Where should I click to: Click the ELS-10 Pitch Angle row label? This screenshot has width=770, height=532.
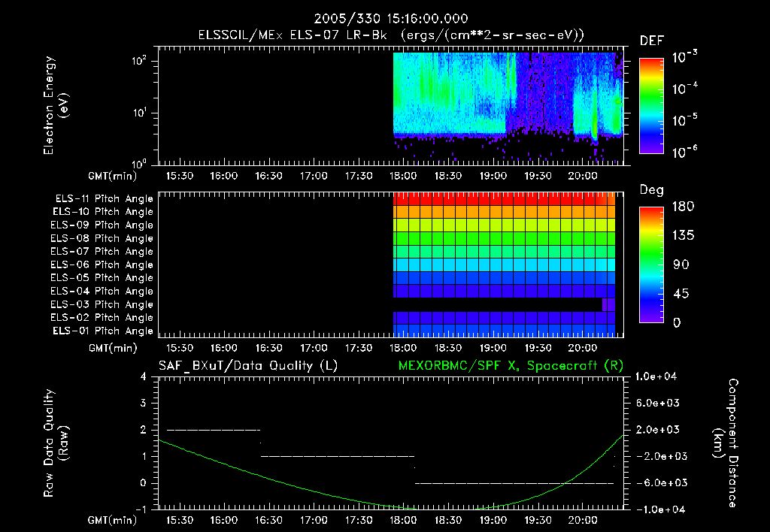(x=103, y=212)
